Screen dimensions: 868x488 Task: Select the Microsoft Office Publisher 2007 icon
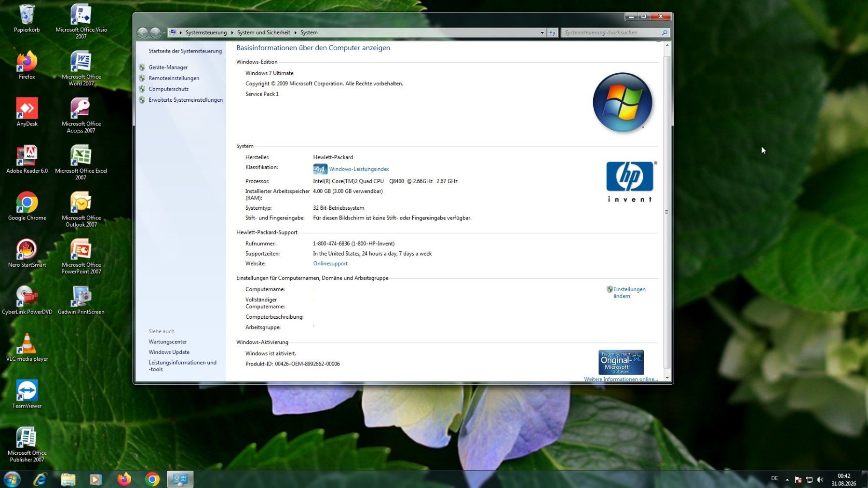(x=27, y=444)
